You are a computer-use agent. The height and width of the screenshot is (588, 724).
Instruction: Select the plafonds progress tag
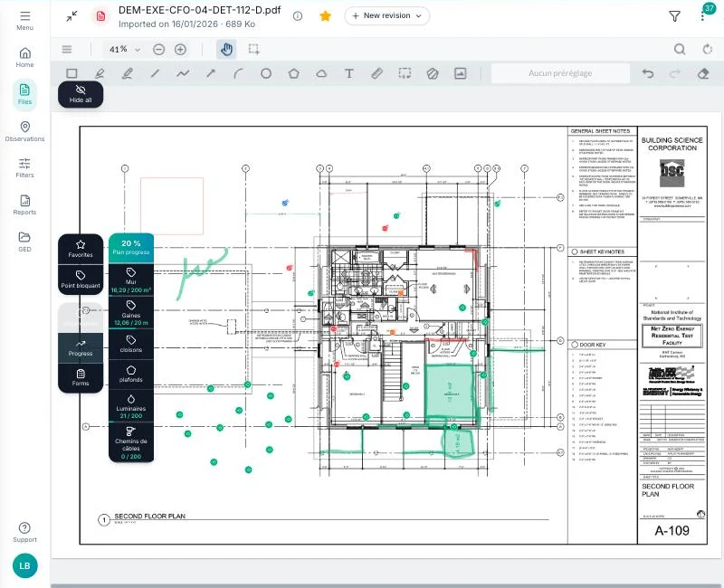coord(131,375)
